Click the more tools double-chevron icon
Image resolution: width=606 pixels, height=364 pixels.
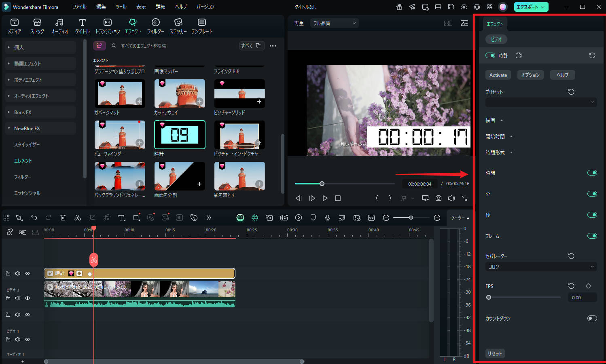point(209,218)
